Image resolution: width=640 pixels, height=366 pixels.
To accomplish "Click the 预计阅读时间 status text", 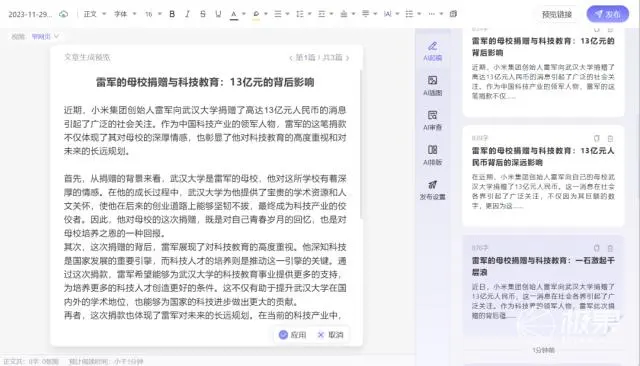I will 106,362.
